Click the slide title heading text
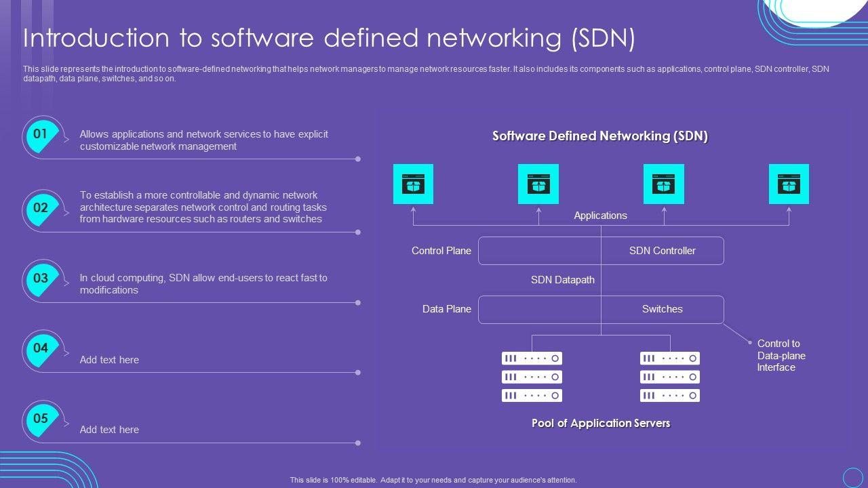Viewport: 868px width, 488px height. [329, 39]
